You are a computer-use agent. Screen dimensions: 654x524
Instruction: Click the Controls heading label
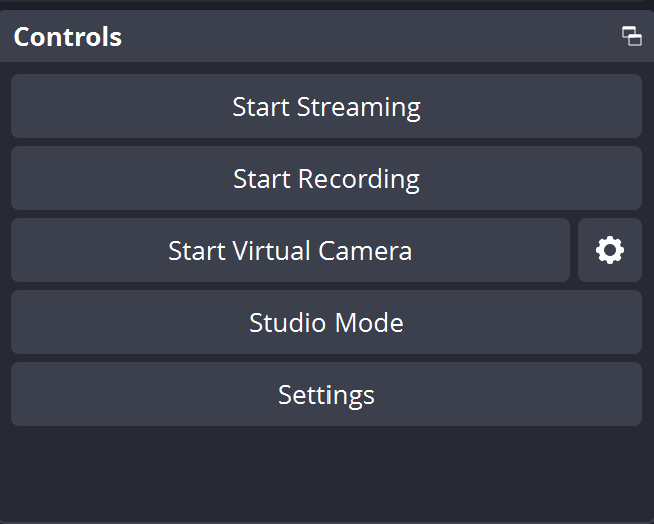tap(68, 37)
